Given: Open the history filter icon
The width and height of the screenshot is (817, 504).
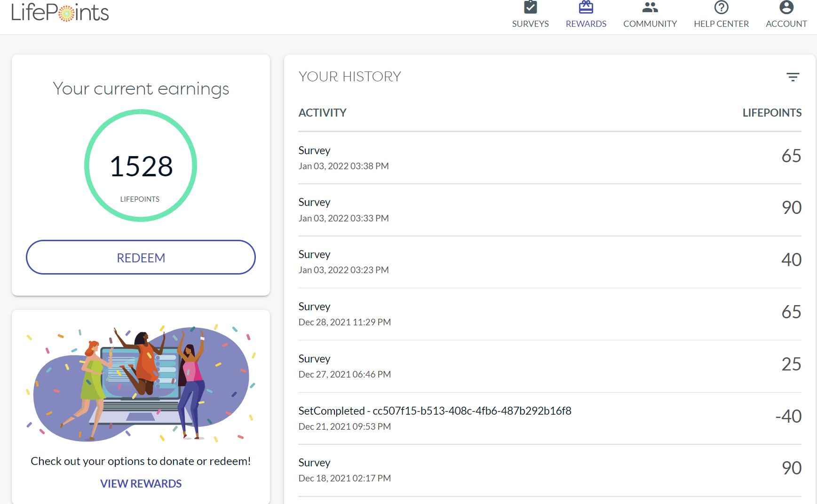Looking at the screenshot, I should coord(793,77).
